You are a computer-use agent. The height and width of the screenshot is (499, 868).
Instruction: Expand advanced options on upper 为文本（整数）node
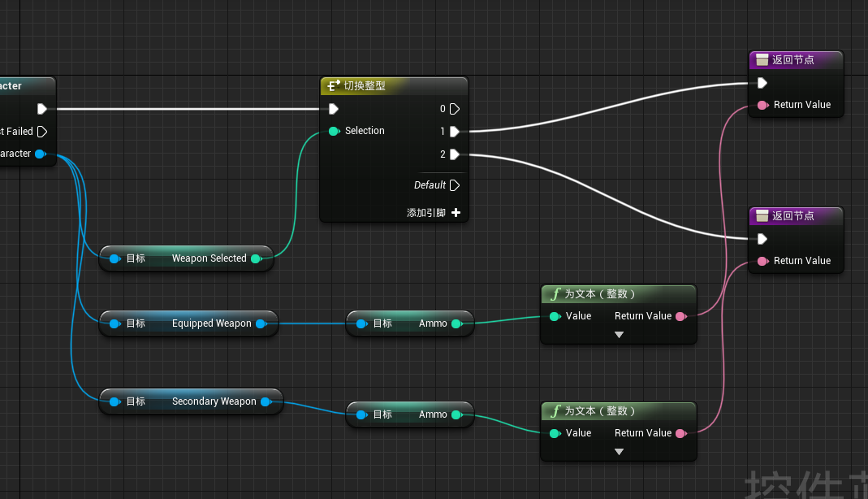coord(619,334)
